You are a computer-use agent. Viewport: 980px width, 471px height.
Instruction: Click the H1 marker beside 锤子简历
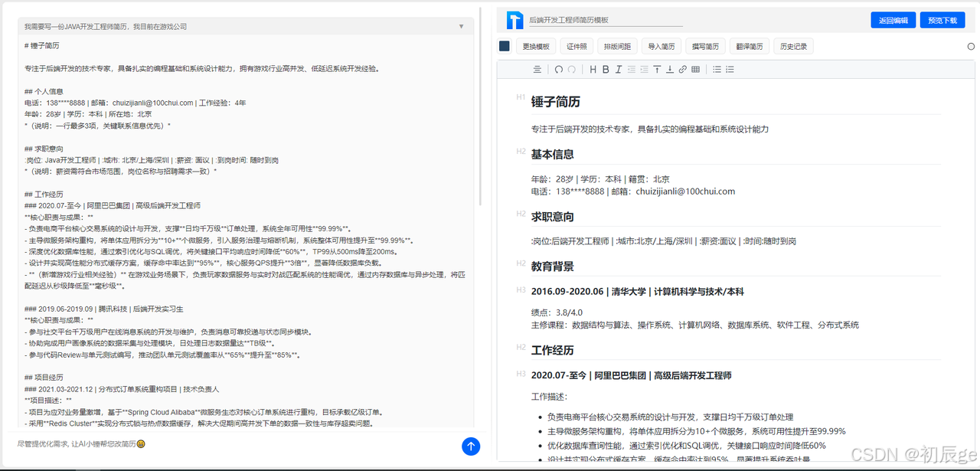click(x=521, y=97)
